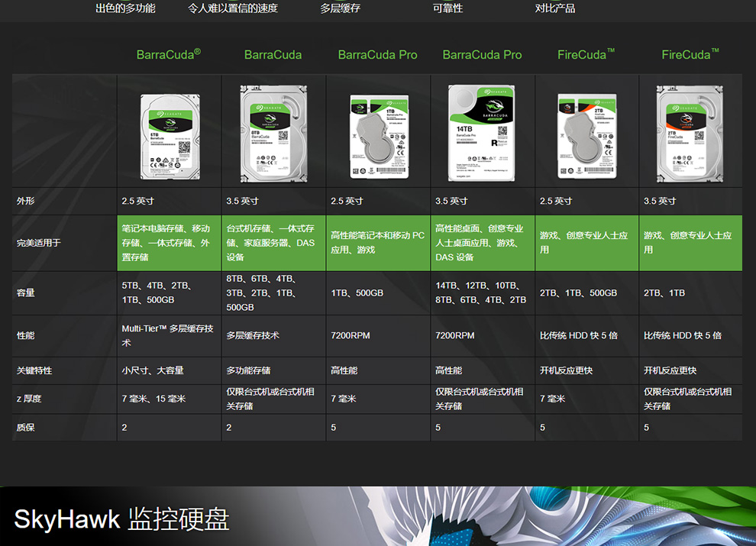Click capacity cell 2TB、1TB、500GB

pyautogui.click(x=587, y=292)
